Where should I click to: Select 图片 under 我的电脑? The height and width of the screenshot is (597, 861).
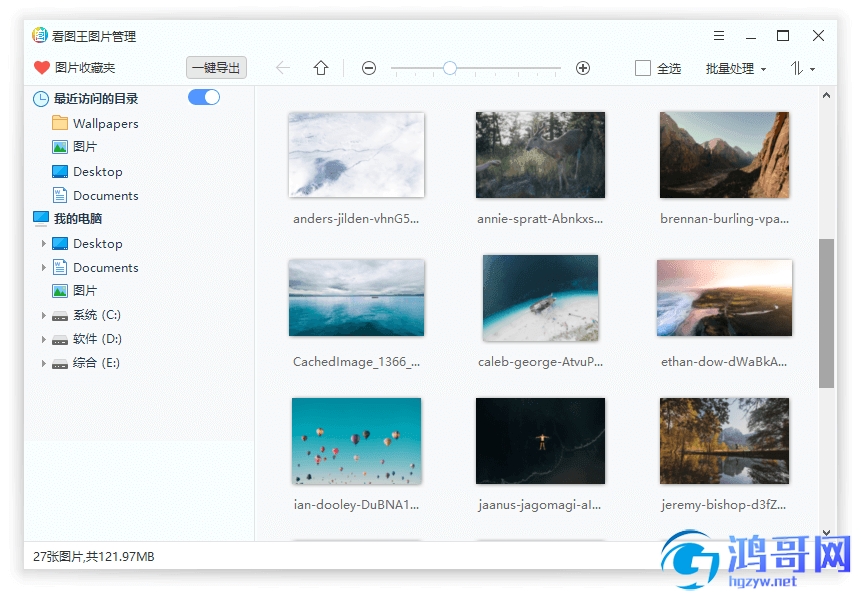85,291
